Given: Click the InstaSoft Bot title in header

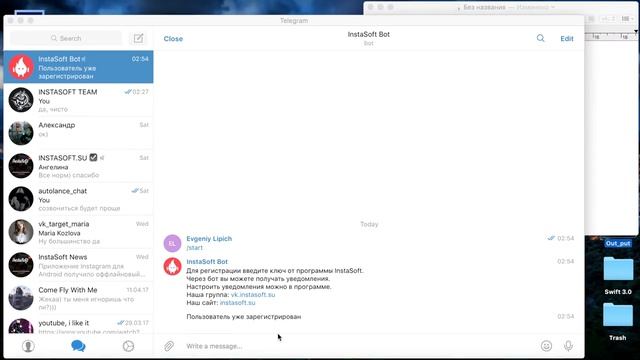Looking at the screenshot, I should click(x=369, y=34).
